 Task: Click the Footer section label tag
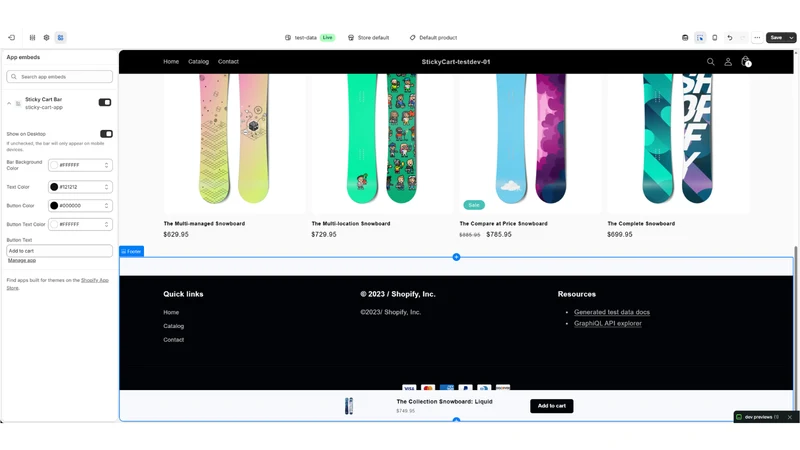132,252
